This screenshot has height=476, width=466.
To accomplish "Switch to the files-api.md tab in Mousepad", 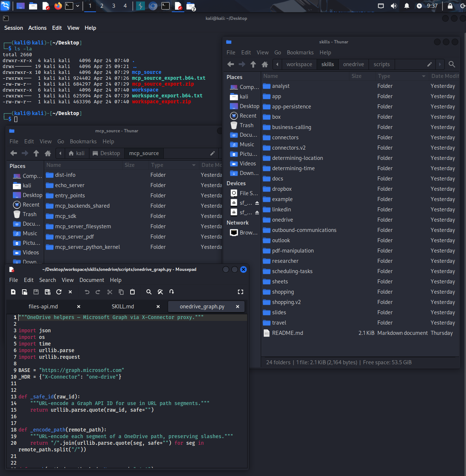I will (x=43, y=307).
